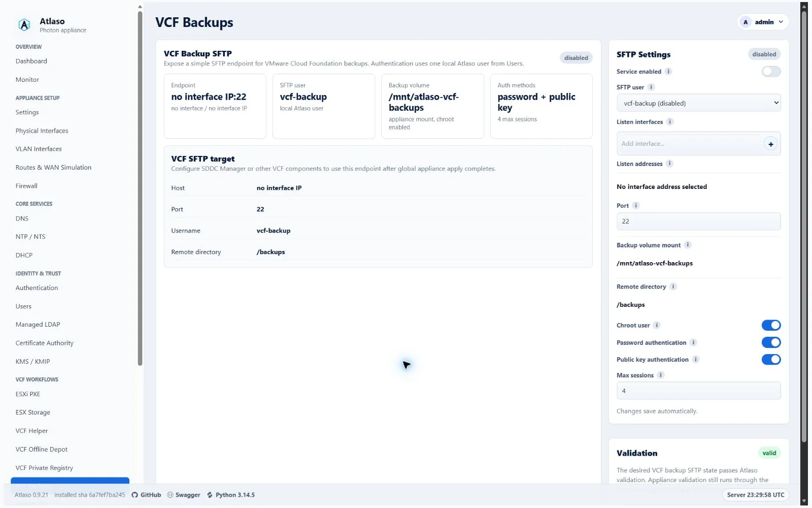Navigate to Physical Interfaces
Viewport: 812px width, 508px height.
point(42,131)
